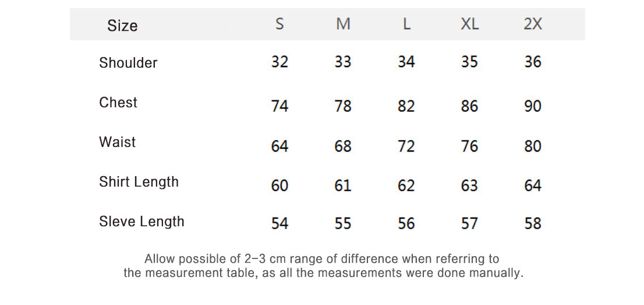Select Chest value 78 for size M
This screenshot has width=644, height=305.
(x=343, y=106)
